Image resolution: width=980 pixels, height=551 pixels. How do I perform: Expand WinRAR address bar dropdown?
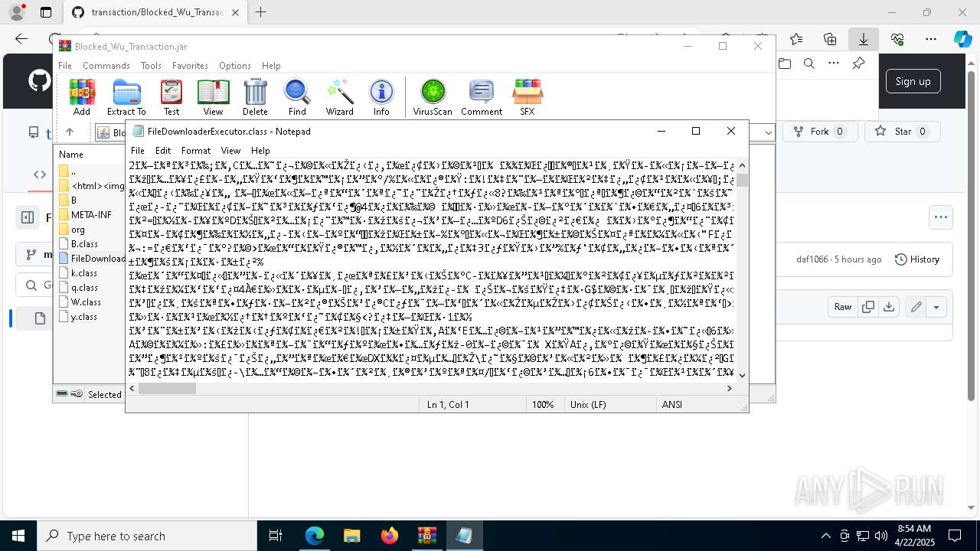click(x=769, y=132)
